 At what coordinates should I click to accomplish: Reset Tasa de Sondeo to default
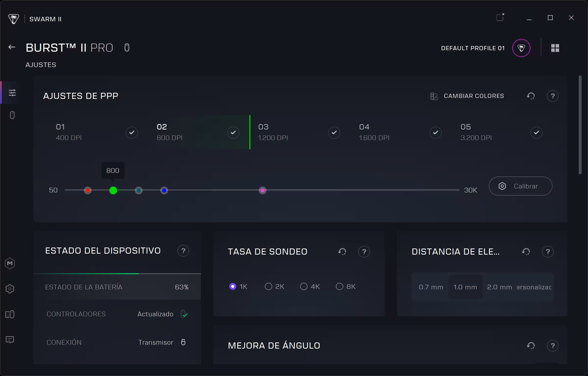click(342, 252)
